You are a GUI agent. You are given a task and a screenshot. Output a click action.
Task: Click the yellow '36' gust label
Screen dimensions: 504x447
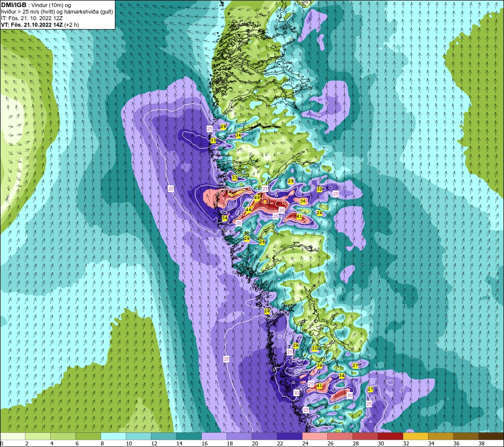pyautogui.click(x=303, y=201)
